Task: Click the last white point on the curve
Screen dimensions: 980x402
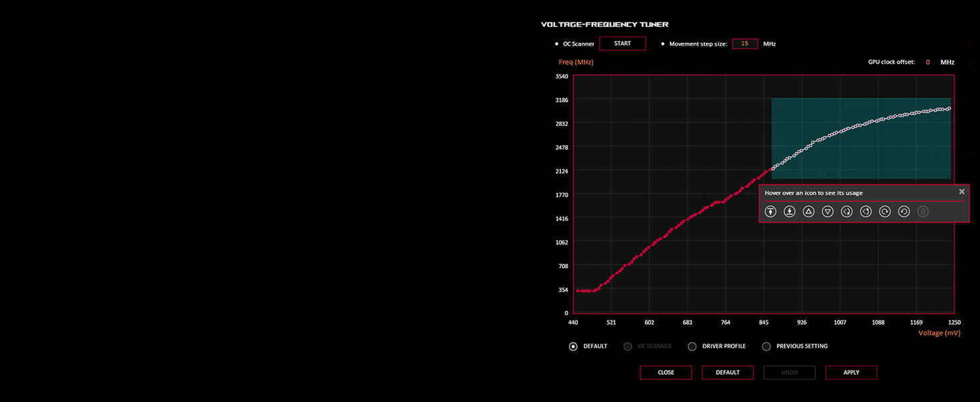Action: coord(949,108)
